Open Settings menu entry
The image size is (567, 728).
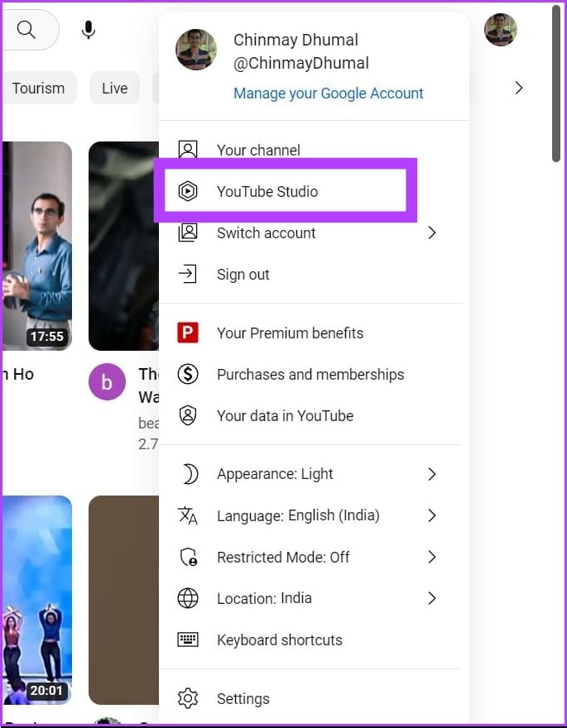[x=310, y=699]
